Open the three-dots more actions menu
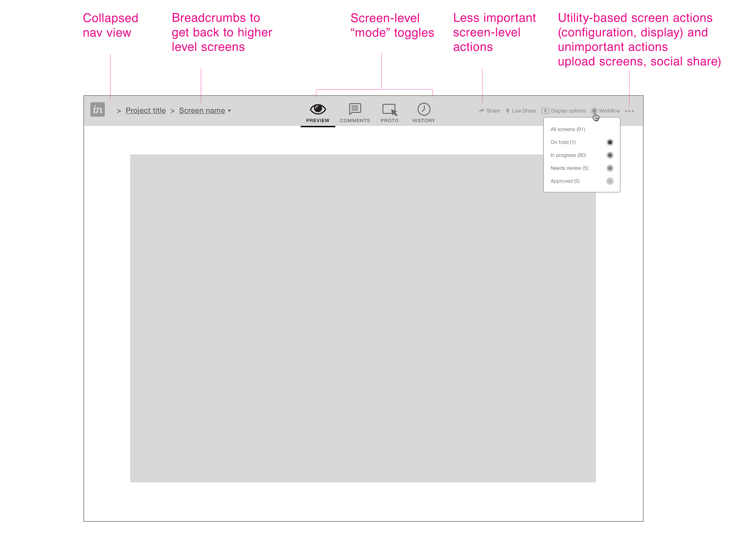Viewport: 756px width, 533px height. click(x=629, y=111)
